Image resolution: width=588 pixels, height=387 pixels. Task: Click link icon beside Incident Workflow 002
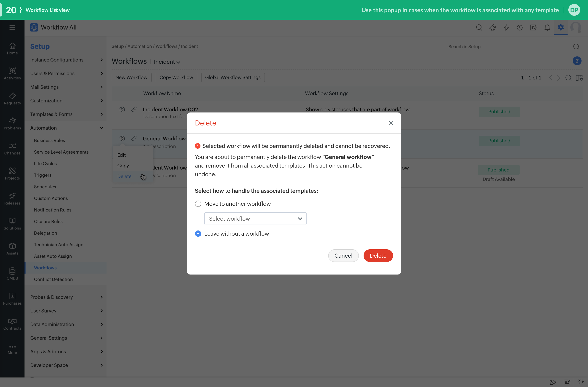click(134, 109)
